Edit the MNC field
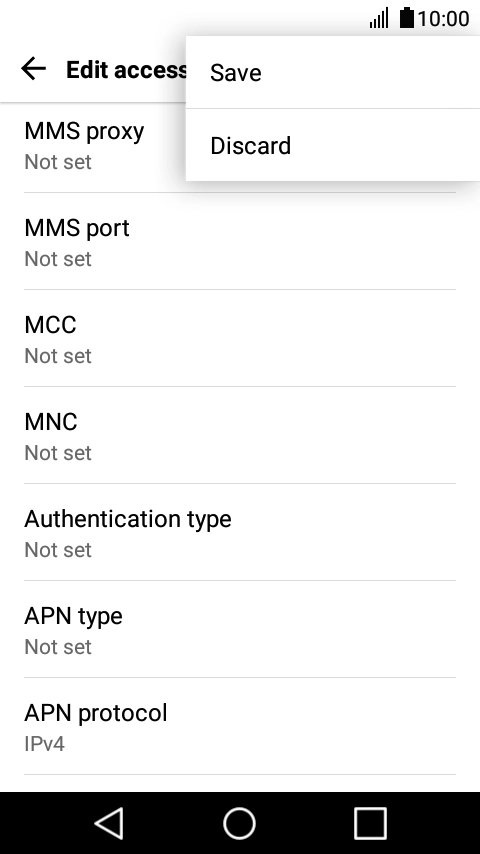The image size is (480, 854). coord(240,435)
